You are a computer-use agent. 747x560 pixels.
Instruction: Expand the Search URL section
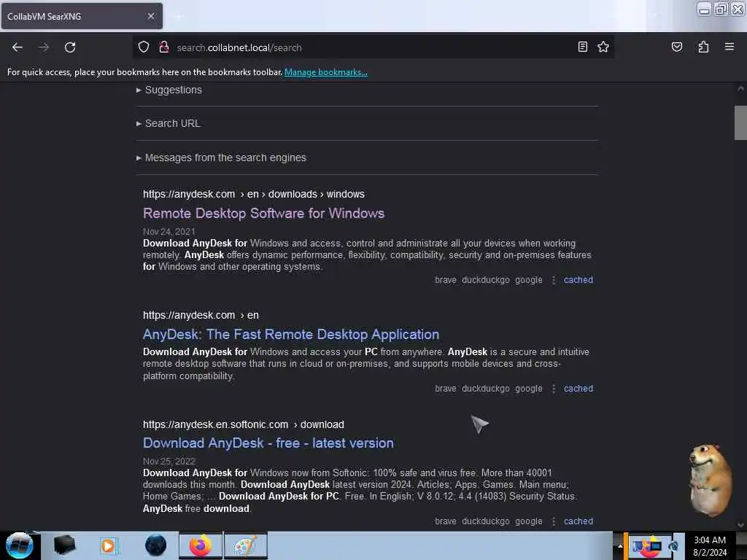(x=169, y=123)
